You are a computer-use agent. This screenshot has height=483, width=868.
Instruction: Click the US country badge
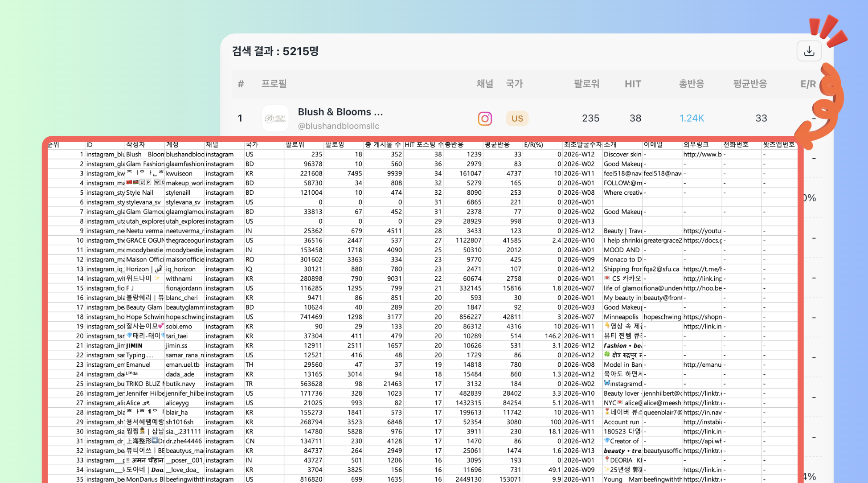point(517,119)
